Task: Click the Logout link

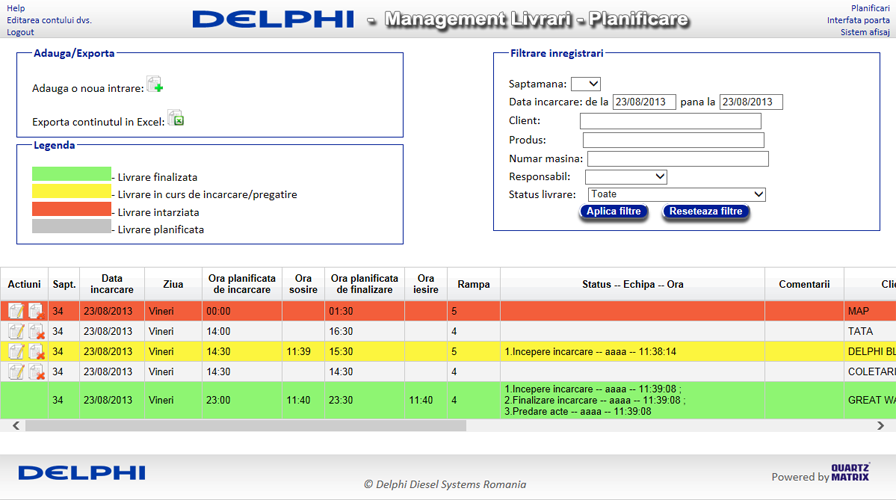Action: pos(21,32)
